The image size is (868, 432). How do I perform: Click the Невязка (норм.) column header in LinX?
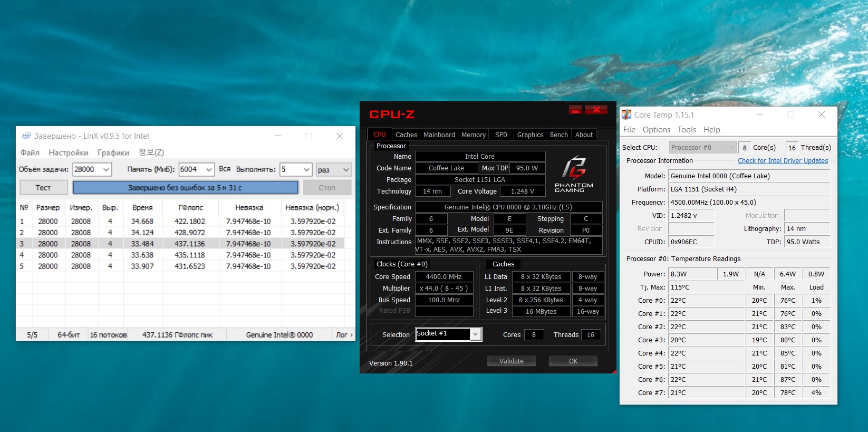click(x=312, y=207)
